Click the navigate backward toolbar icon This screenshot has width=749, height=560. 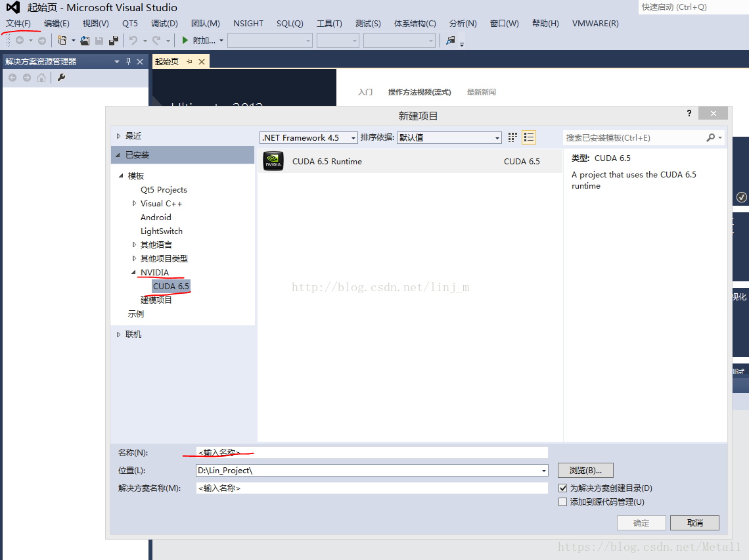tap(20, 41)
